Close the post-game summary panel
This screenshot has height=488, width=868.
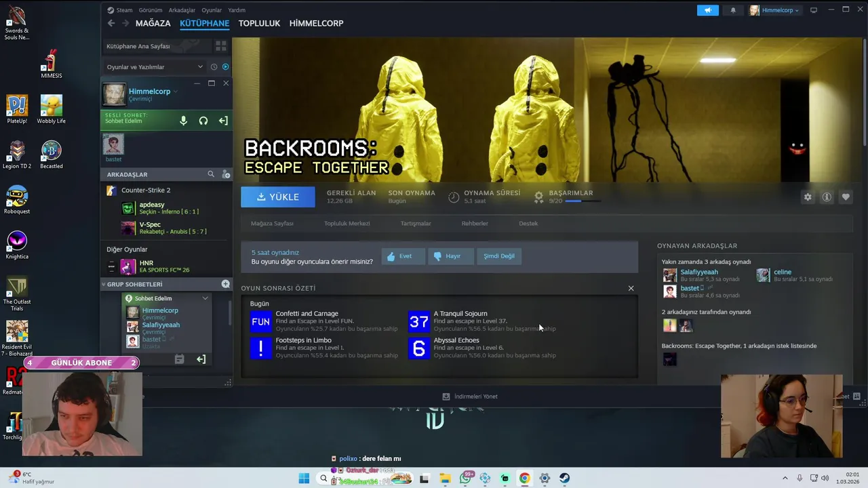click(x=631, y=288)
